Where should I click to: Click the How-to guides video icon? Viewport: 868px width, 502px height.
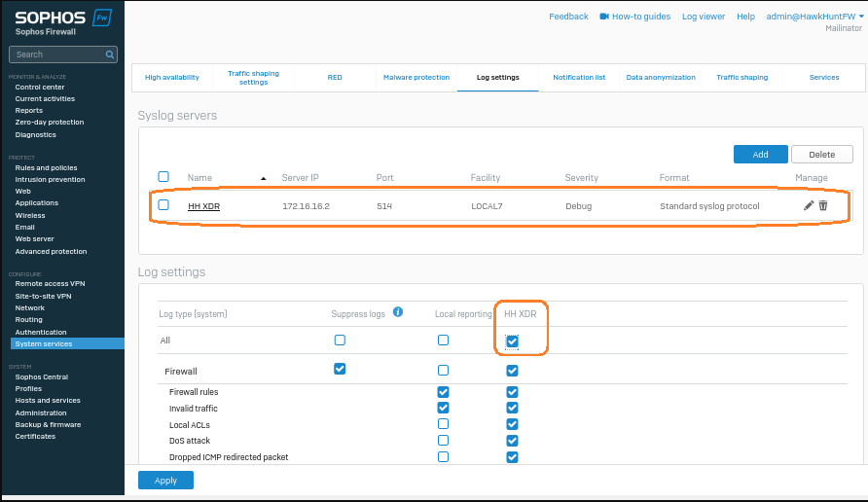click(x=604, y=17)
